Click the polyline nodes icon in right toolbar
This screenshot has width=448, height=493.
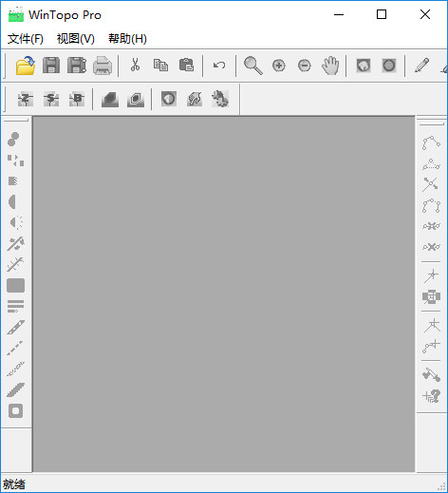(431, 142)
